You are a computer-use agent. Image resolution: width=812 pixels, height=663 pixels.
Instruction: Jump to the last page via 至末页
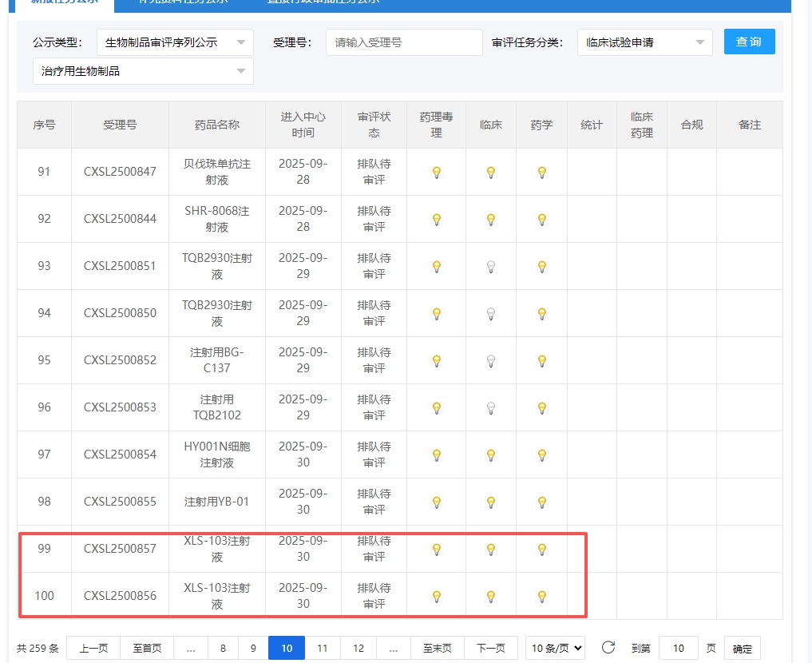point(437,648)
